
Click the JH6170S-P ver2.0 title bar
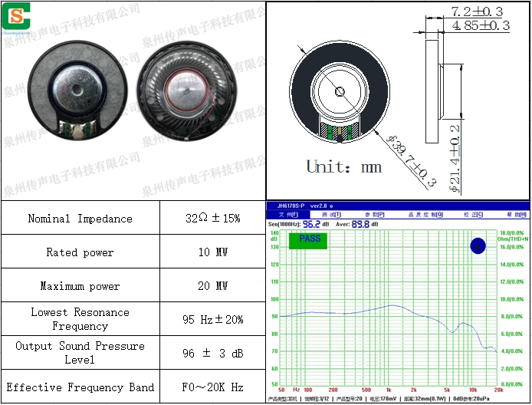point(398,206)
